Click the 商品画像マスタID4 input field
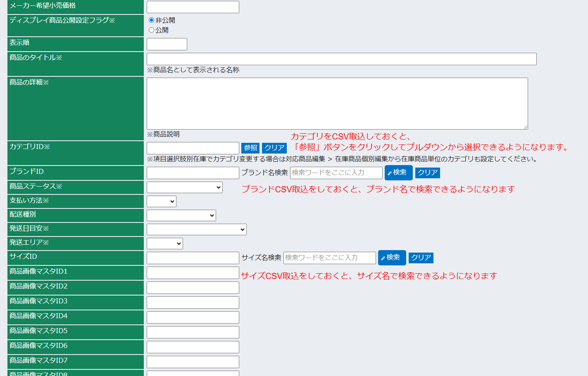Screen dimensions: 588x376 click(x=193, y=317)
